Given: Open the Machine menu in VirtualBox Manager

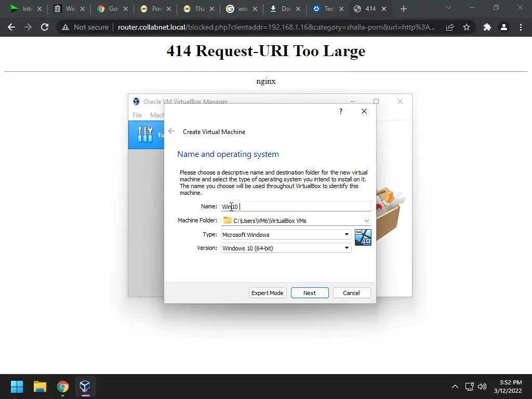Looking at the screenshot, I should 157,115.
